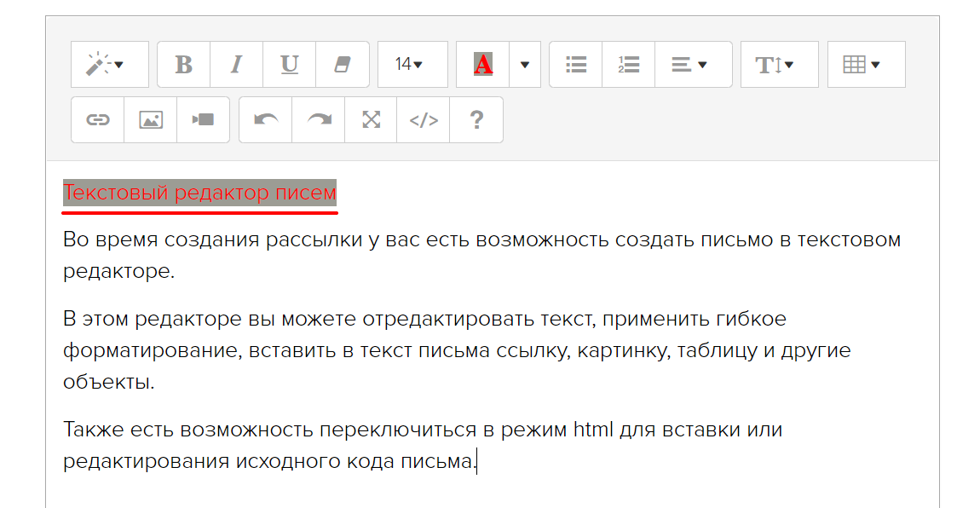
Task: Click the heading 'Текстовый редактор писем'
Action: [x=200, y=193]
